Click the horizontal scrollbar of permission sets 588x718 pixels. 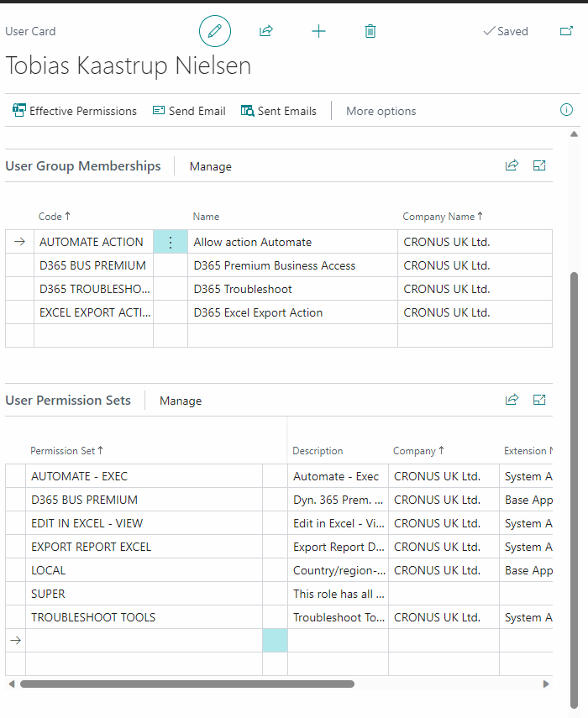(186, 684)
